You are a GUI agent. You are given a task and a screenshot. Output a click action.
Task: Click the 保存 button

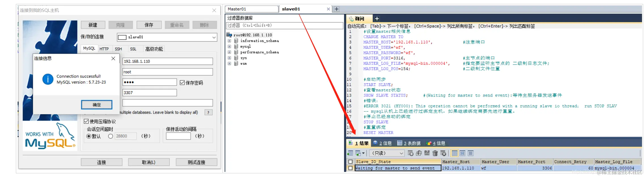149,25
